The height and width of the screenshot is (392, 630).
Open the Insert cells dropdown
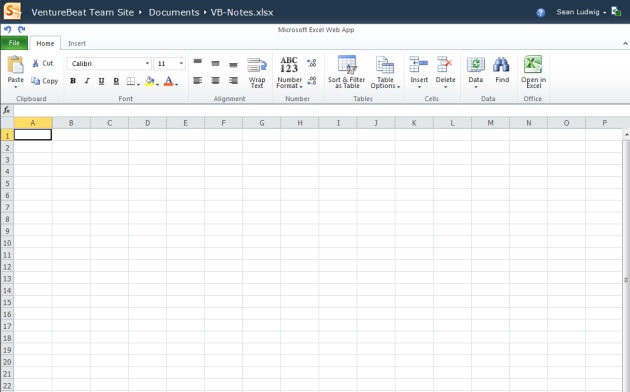419,72
